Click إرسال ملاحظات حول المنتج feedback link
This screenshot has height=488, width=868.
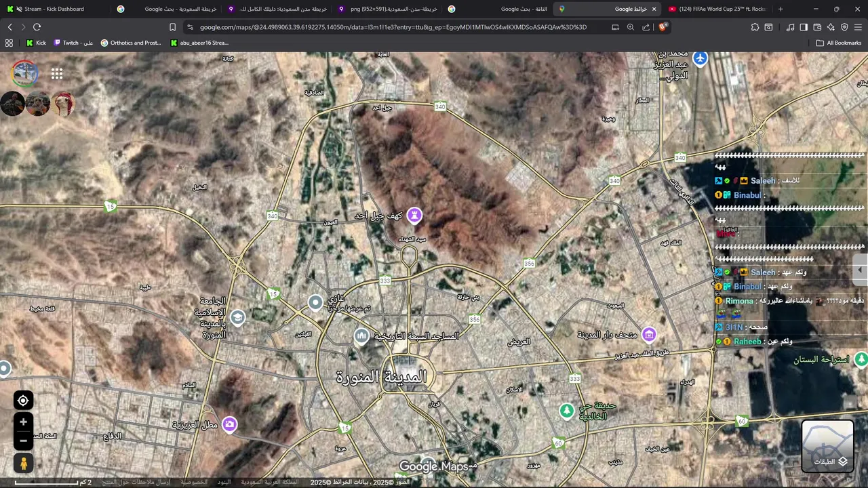click(136, 483)
